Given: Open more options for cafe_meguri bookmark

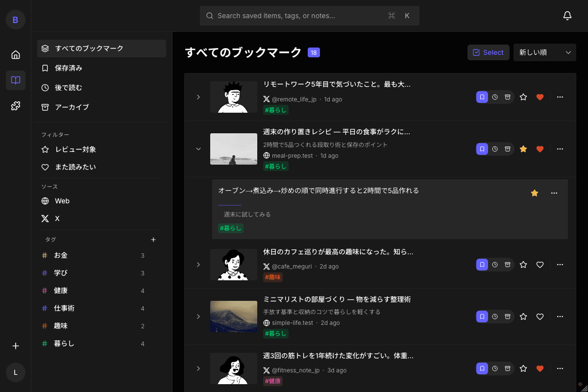Looking at the screenshot, I should 560,265.
